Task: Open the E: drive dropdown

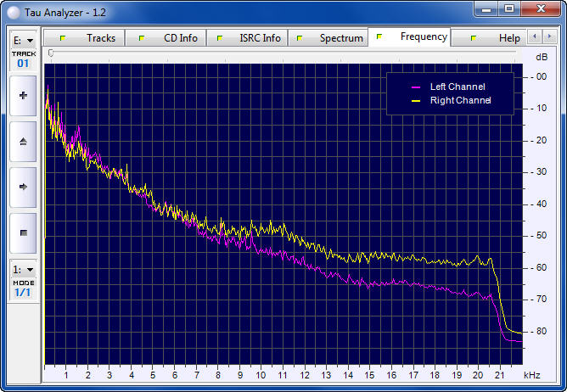Action: [24, 41]
